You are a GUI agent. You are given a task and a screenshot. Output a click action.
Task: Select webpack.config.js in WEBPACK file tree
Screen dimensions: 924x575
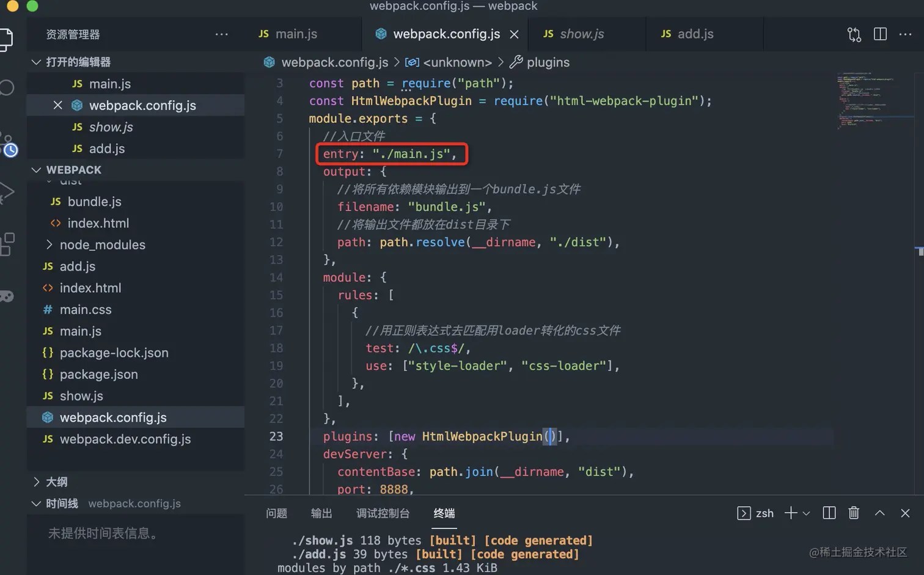tap(136, 417)
